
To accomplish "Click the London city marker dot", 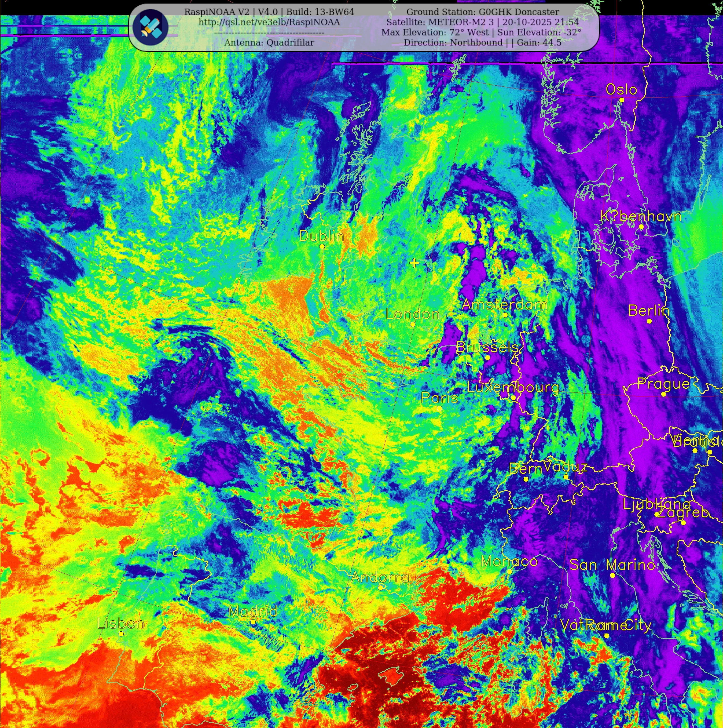I will pyautogui.click(x=413, y=324).
